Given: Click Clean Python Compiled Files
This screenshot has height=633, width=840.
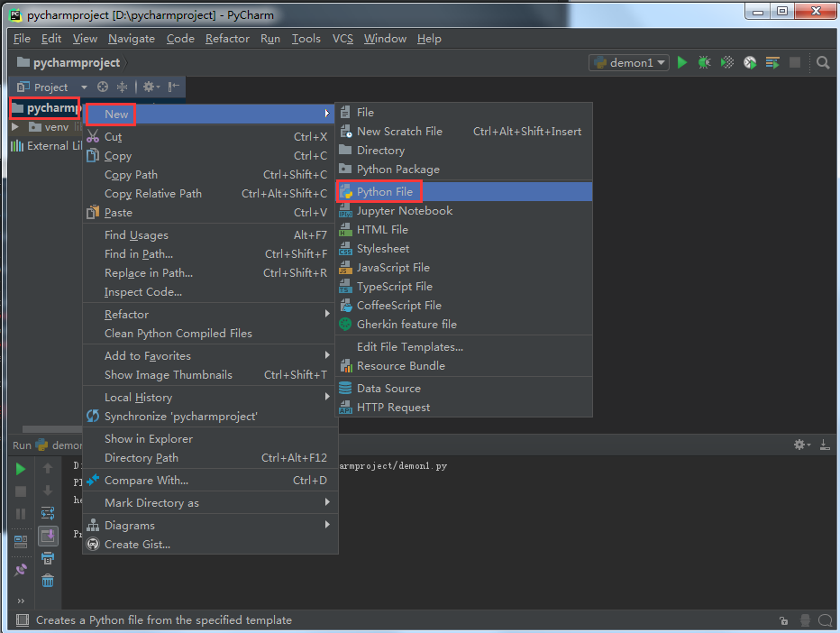Looking at the screenshot, I should pyautogui.click(x=210, y=334).
